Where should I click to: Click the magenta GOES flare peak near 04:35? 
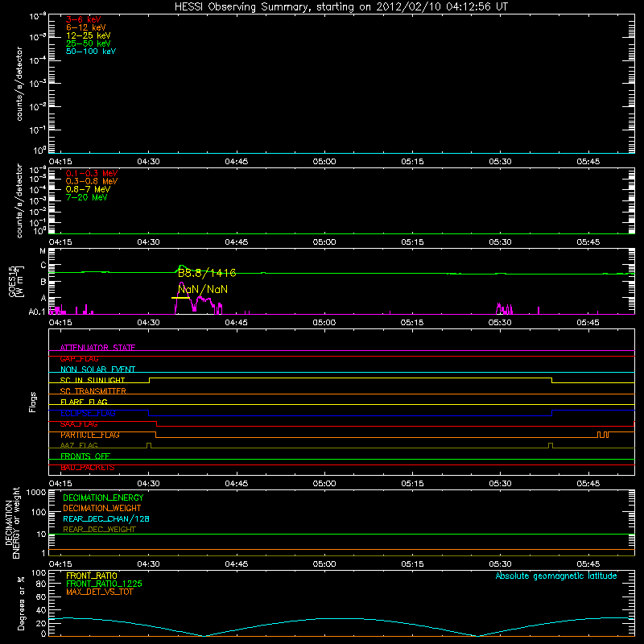pyautogui.click(x=182, y=283)
